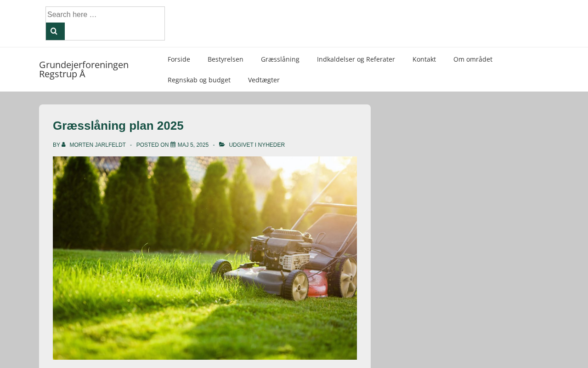Focus the 'Search here' input field
Image resolution: width=588 pixels, height=368 pixels.
point(105,15)
